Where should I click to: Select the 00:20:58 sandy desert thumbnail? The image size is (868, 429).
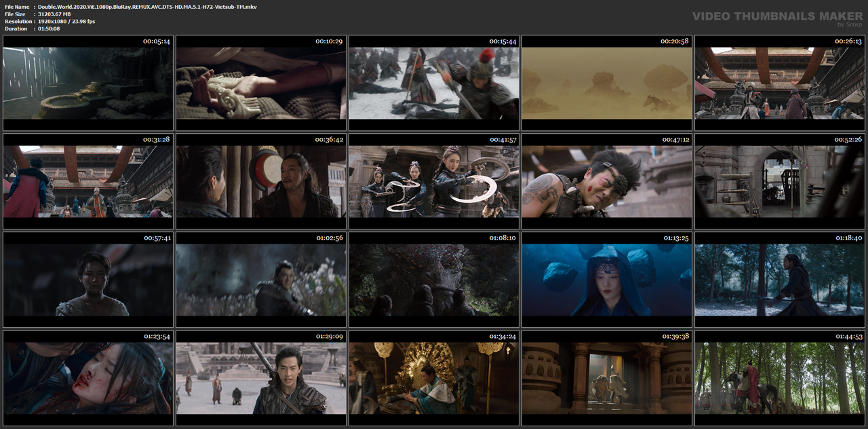(x=607, y=83)
